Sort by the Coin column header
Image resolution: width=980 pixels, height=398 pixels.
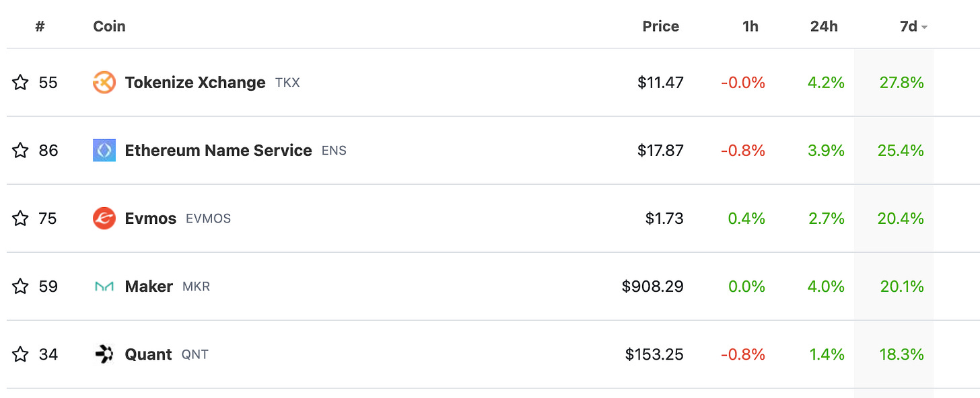coord(109,26)
